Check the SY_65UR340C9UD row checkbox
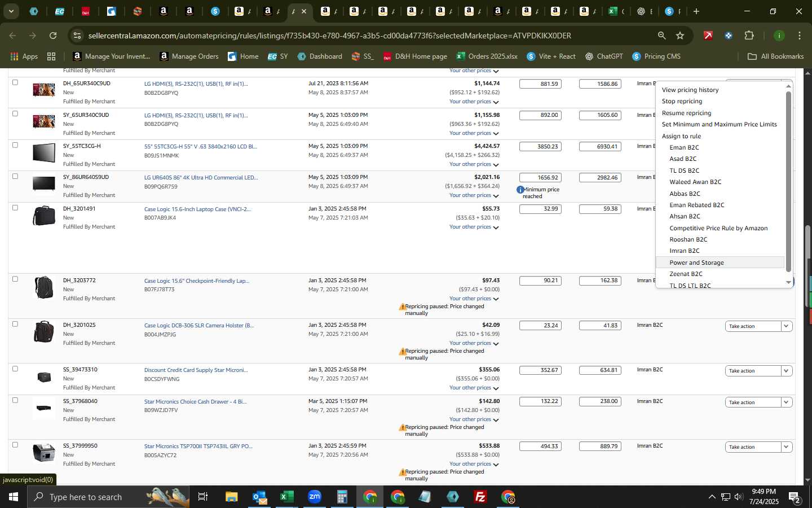This screenshot has height=508, width=812. pyautogui.click(x=15, y=113)
